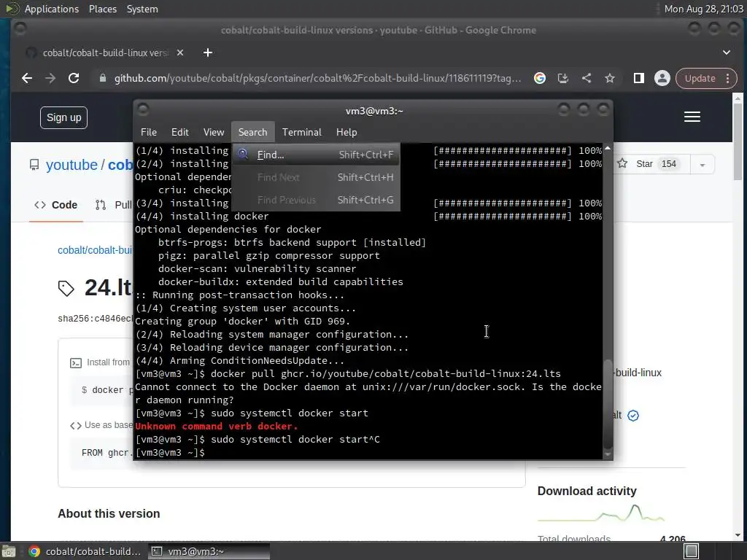
Task: Click Chrome back navigation arrow
Action: [x=27, y=78]
